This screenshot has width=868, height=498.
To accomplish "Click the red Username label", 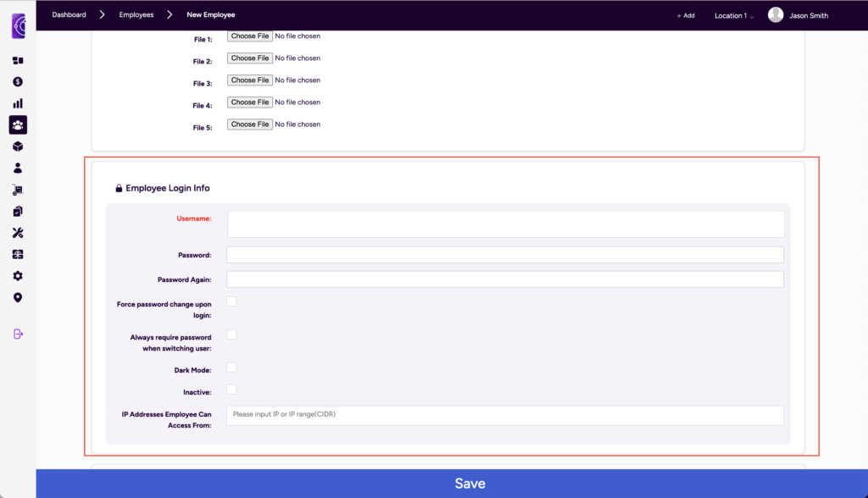I will [194, 219].
